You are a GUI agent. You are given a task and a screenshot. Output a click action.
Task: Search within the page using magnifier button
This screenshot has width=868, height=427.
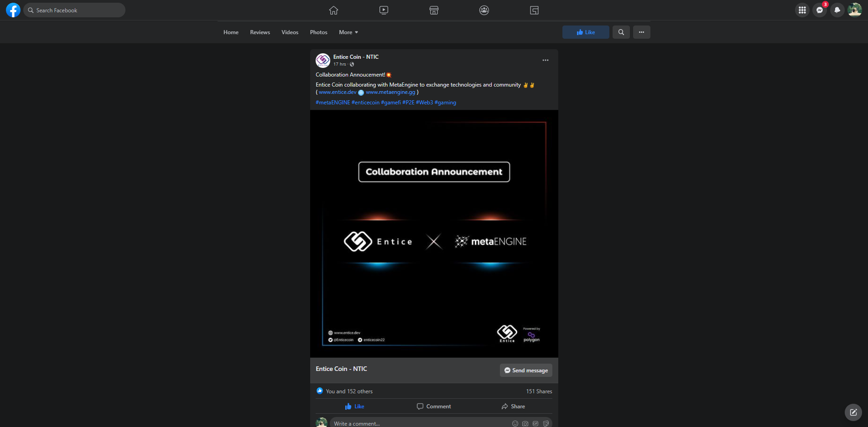pos(621,32)
